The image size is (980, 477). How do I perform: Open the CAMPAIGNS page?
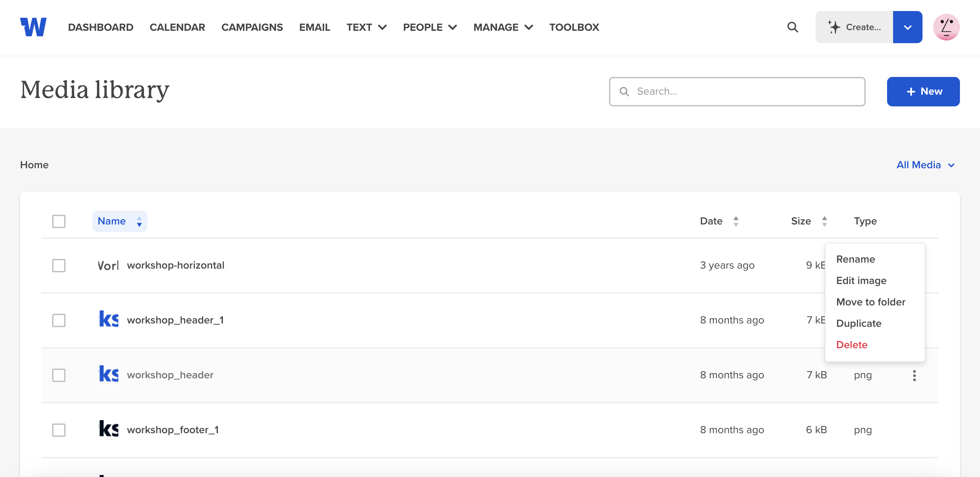pos(252,27)
